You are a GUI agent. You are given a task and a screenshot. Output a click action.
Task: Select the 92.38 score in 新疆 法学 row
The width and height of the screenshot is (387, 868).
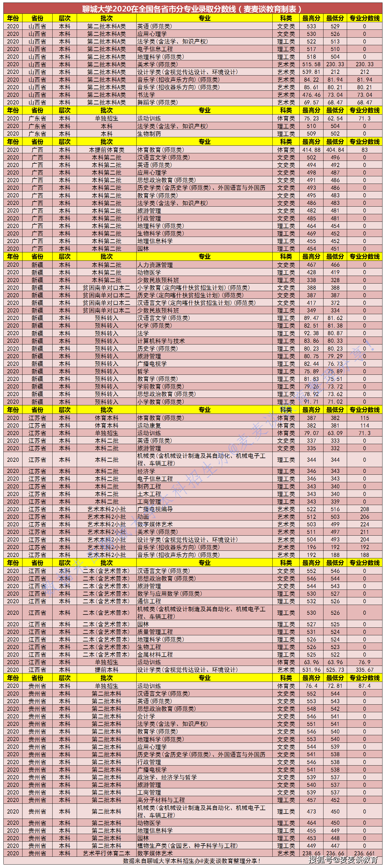pyautogui.click(x=311, y=333)
